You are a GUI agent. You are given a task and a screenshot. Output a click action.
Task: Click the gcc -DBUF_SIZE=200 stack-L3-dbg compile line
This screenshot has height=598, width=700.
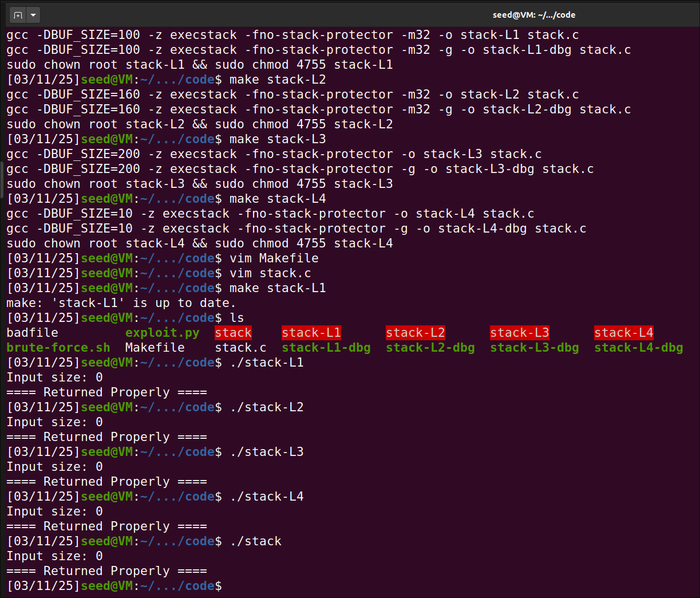click(300, 169)
